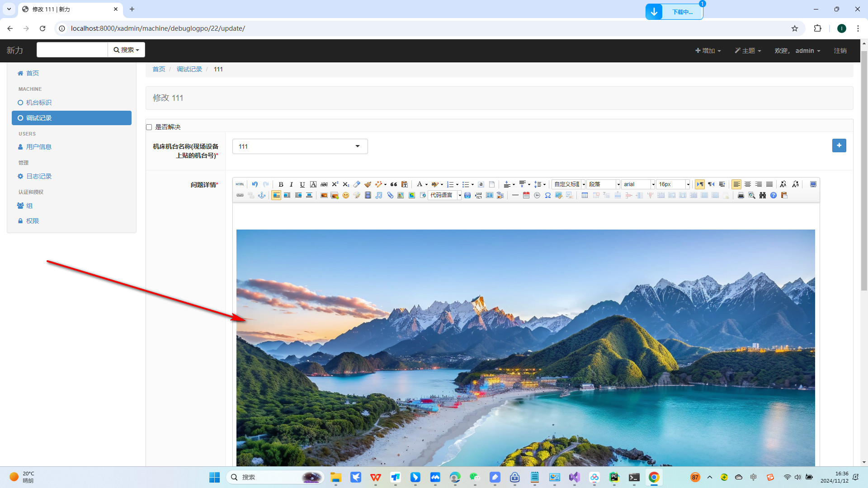The width and height of the screenshot is (868, 488).
Task: Tick the 是否解决 checkbox
Action: coord(149,127)
